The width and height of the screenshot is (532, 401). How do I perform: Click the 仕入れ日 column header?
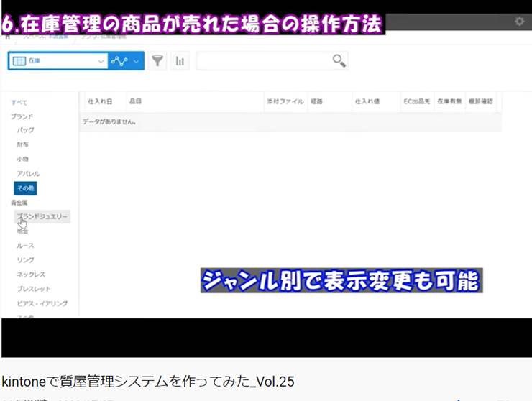pos(99,102)
